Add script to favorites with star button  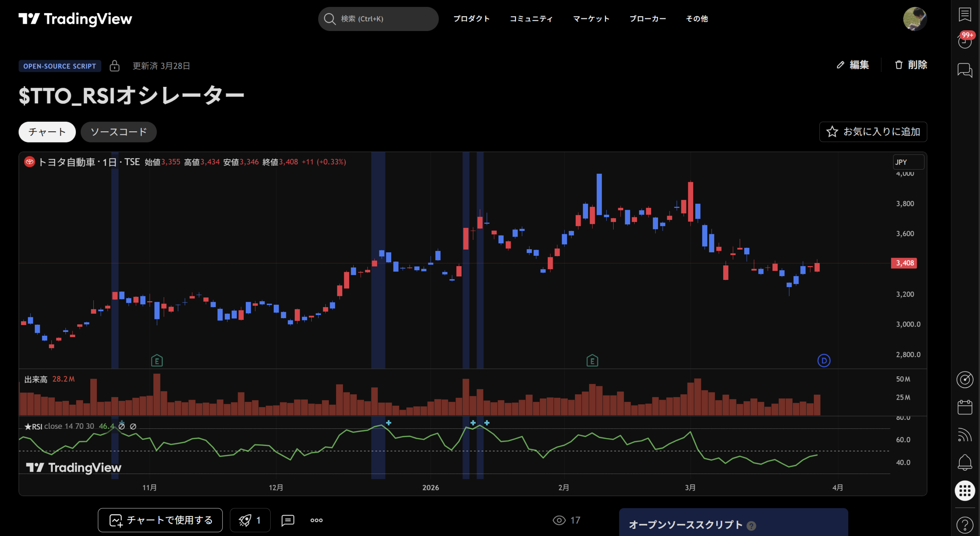873,132
